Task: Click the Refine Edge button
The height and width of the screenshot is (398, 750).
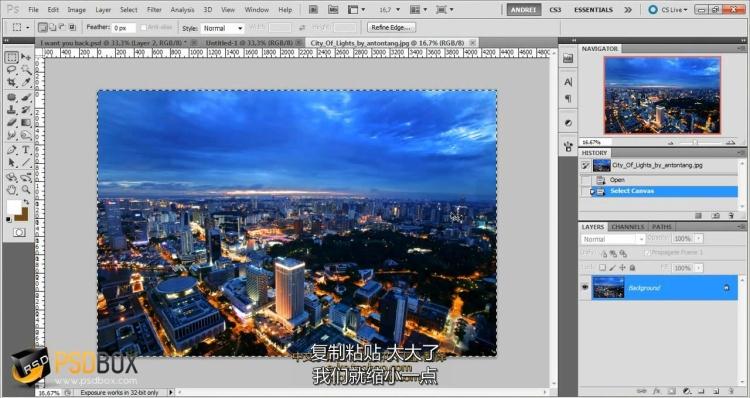Action: [x=391, y=28]
